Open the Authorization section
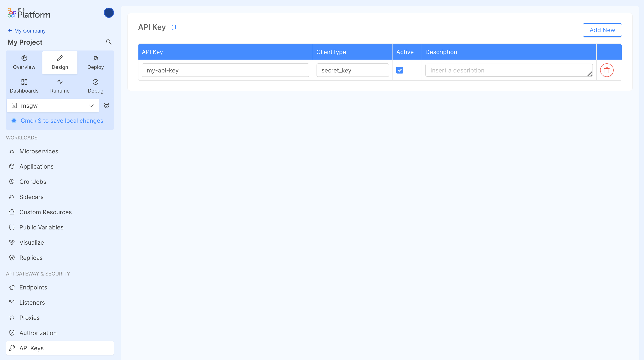 click(x=38, y=333)
